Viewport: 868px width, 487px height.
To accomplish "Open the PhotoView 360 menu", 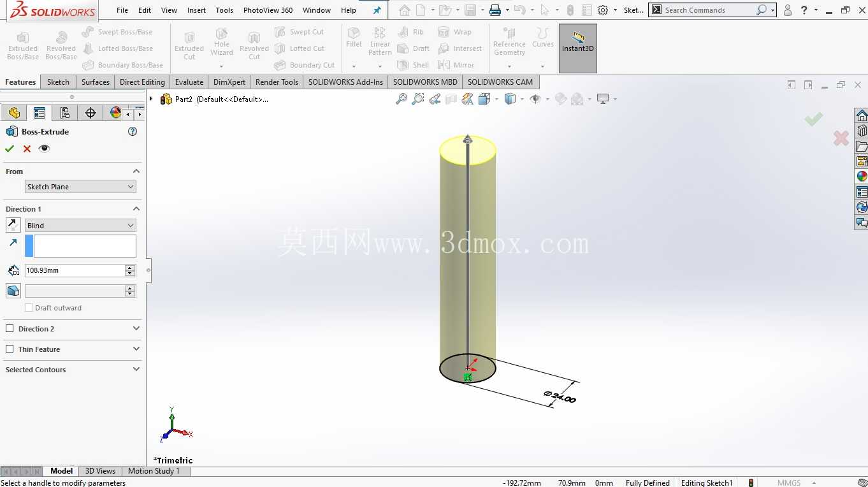I will tap(268, 10).
